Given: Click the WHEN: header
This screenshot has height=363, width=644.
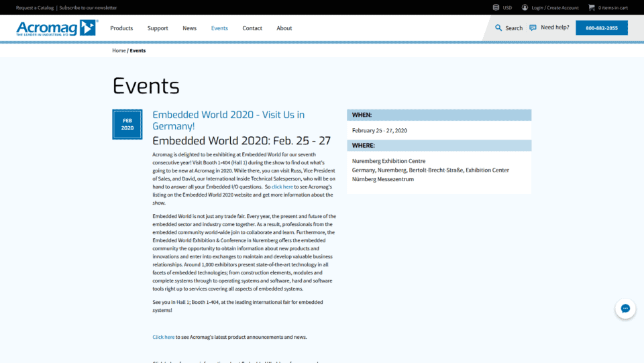Looking at the screenshot, I should tap(439, 115).
